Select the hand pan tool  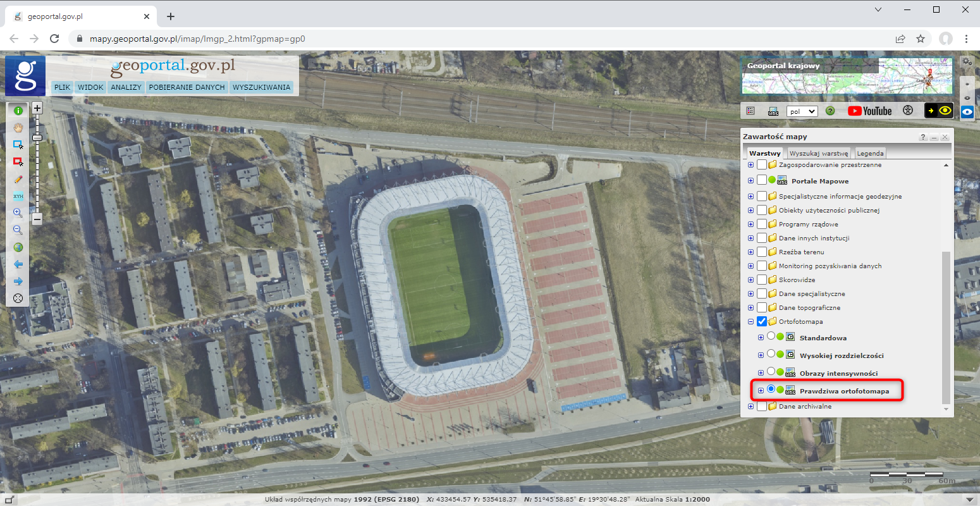tap(18, 128)
